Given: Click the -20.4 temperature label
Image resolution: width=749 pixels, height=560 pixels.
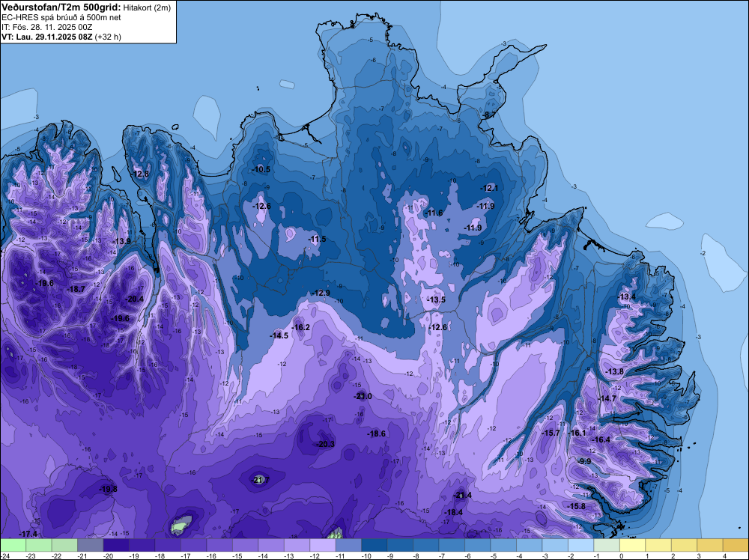Looking at the screenshot, I should tap(134, 299).
